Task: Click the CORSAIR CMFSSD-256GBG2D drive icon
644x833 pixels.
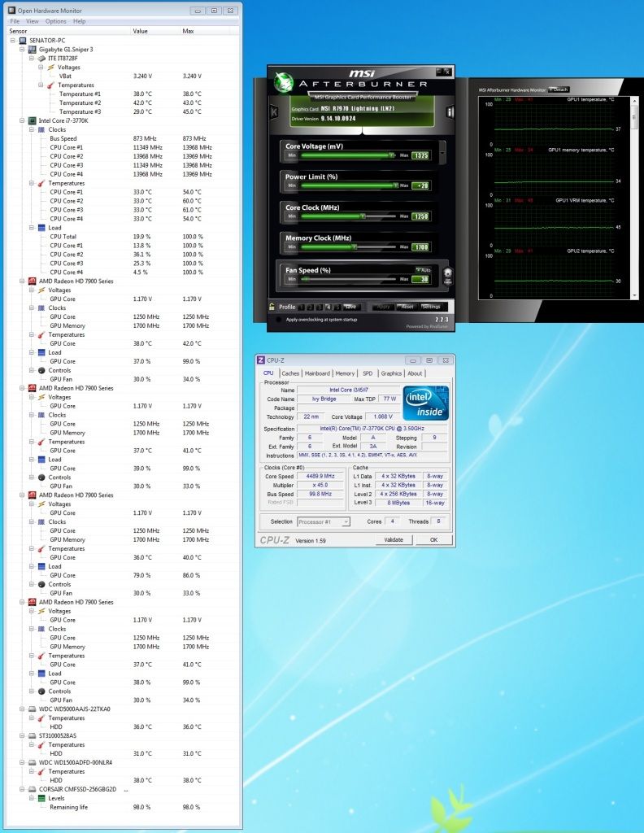Action: pos(33,789)
